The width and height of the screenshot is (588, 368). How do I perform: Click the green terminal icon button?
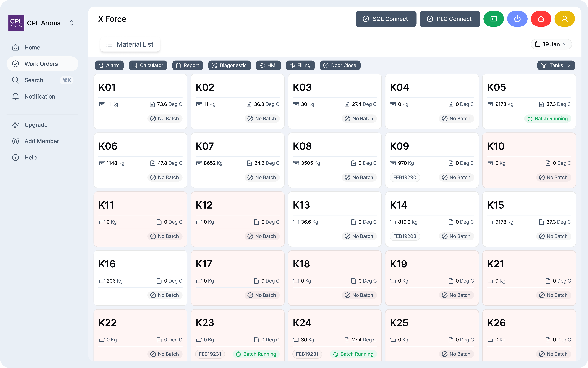[x=493, y=19]
